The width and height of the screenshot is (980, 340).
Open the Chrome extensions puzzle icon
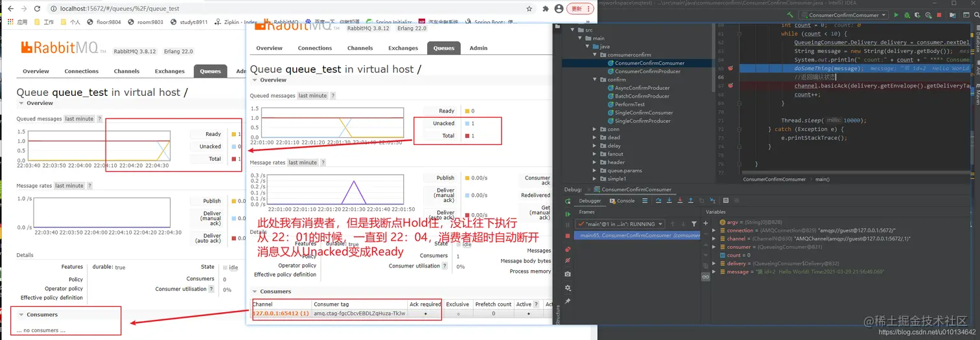[x=545, y=9]
